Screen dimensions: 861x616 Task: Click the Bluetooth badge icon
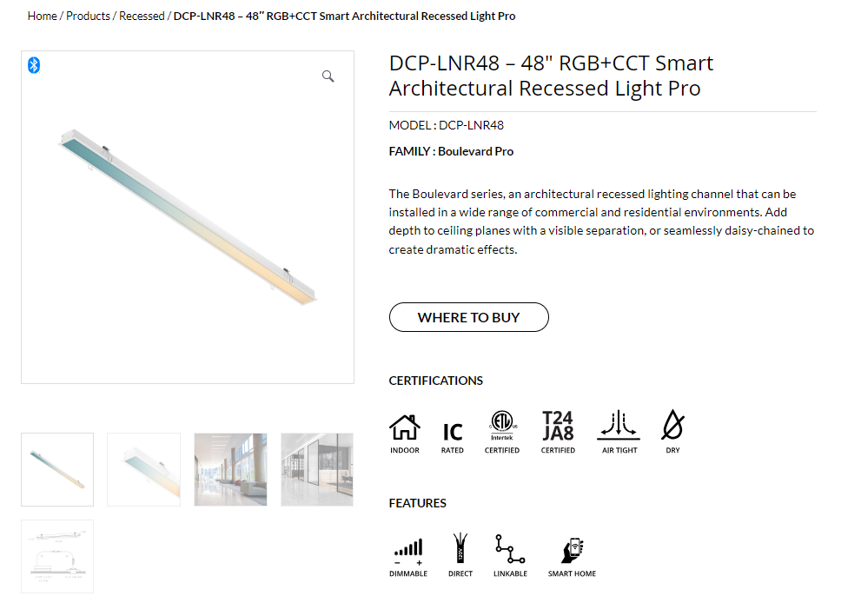(34, 65)
